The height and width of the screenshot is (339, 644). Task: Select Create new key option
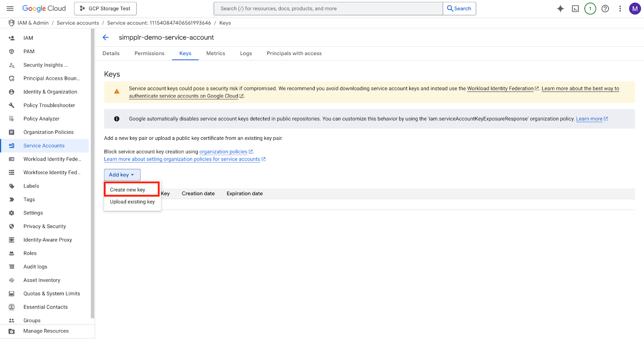128,190
